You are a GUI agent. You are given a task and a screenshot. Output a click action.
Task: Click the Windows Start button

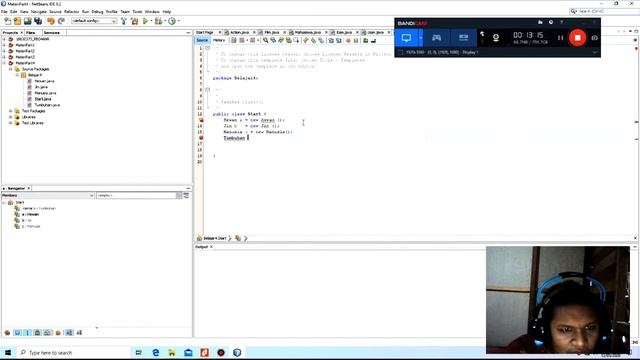coord(8,353)
